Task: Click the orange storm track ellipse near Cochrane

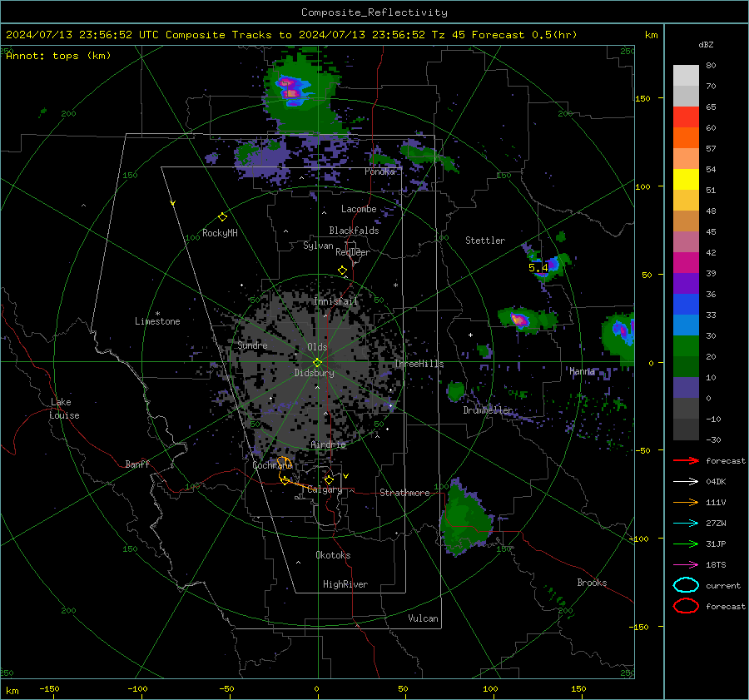Action: [x=285, y=463]
